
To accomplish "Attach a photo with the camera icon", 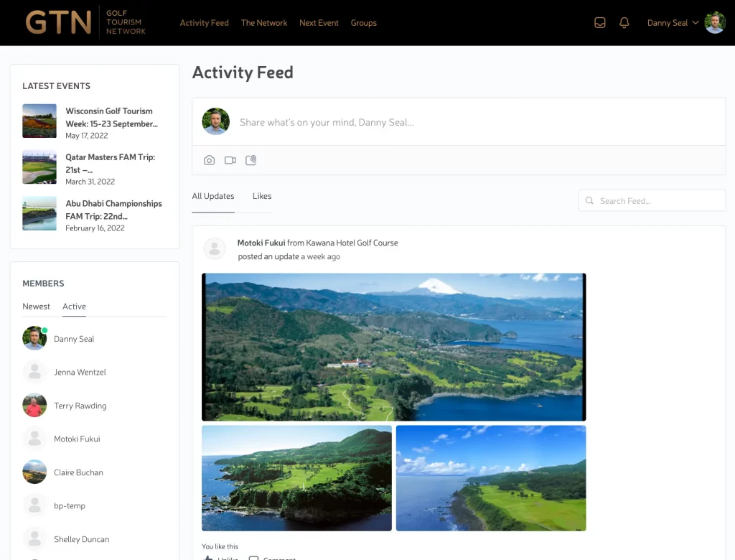I will tap(209, 160).
